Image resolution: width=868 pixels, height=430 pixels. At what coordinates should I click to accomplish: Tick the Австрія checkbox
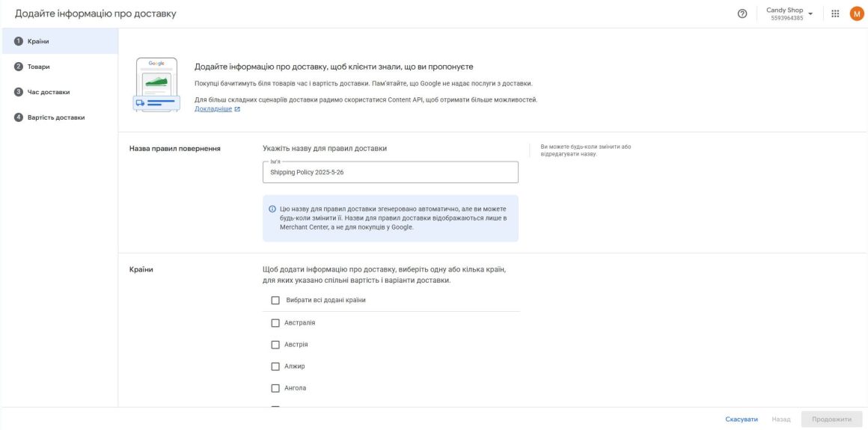click(x=275, y=345)
